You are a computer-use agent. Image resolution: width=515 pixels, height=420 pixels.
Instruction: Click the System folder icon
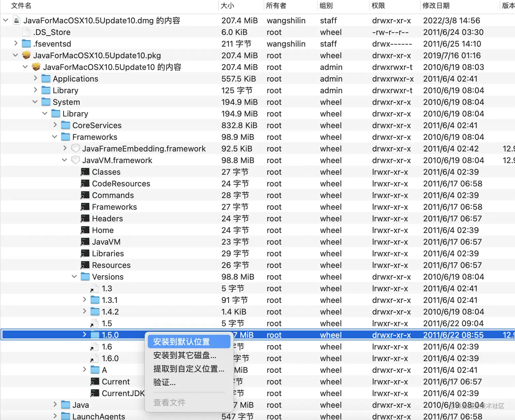46,102
